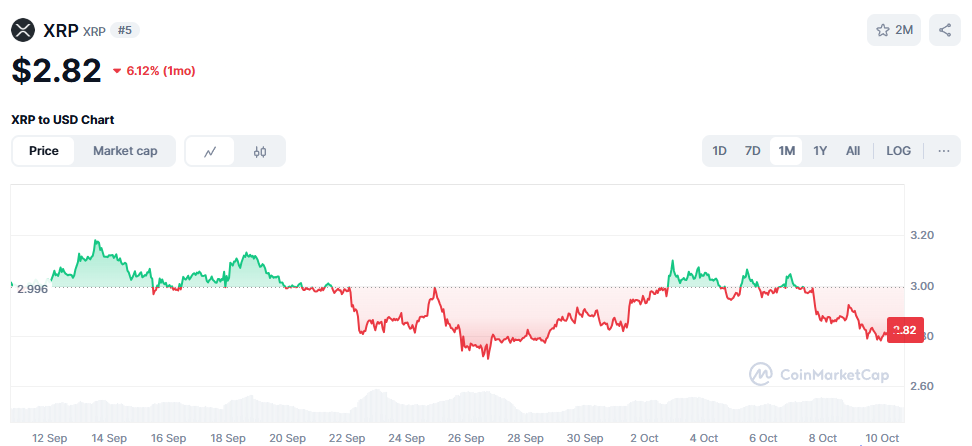Show All time price history
The image size is (972, 446).
852,151
